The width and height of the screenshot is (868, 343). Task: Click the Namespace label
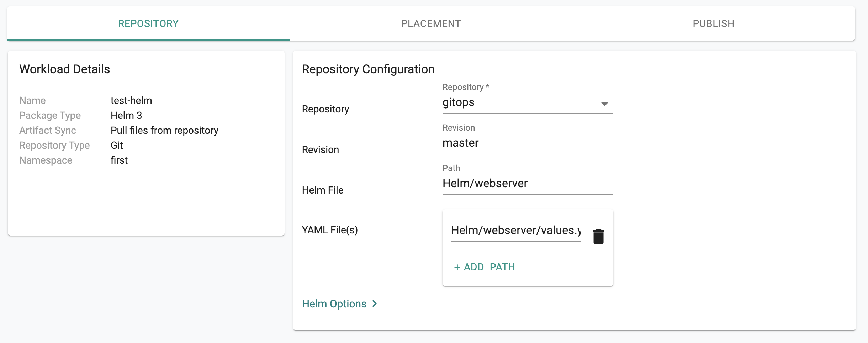pos(46,160)
